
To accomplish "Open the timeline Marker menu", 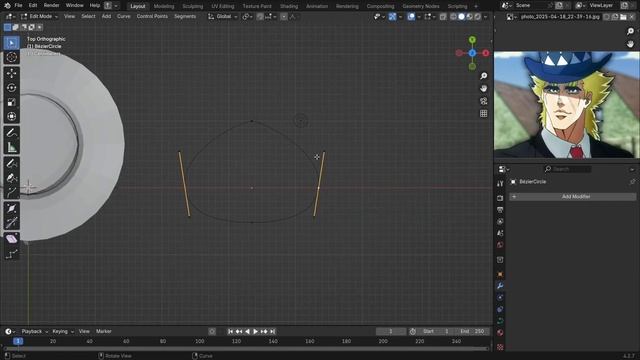I will [x=104, y=331].
